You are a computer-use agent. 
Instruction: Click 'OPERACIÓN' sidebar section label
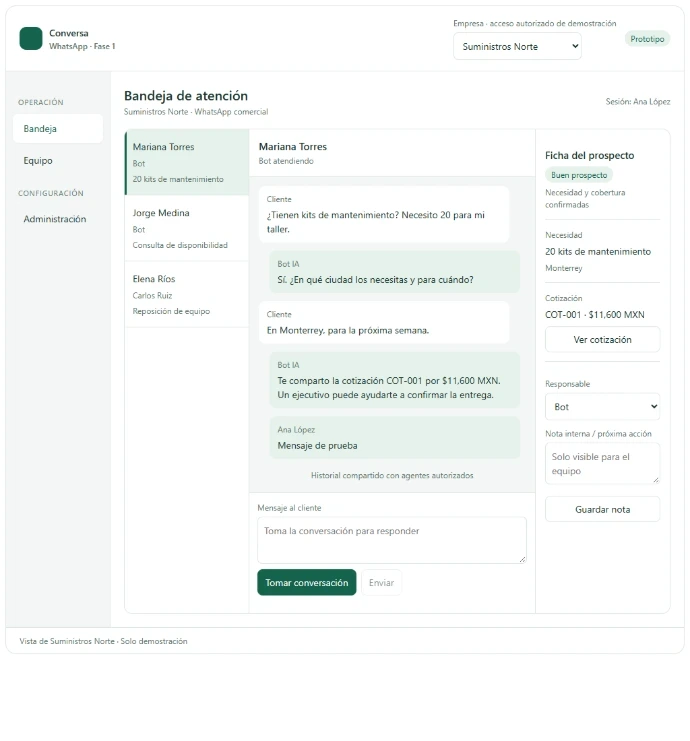[41, 102]
